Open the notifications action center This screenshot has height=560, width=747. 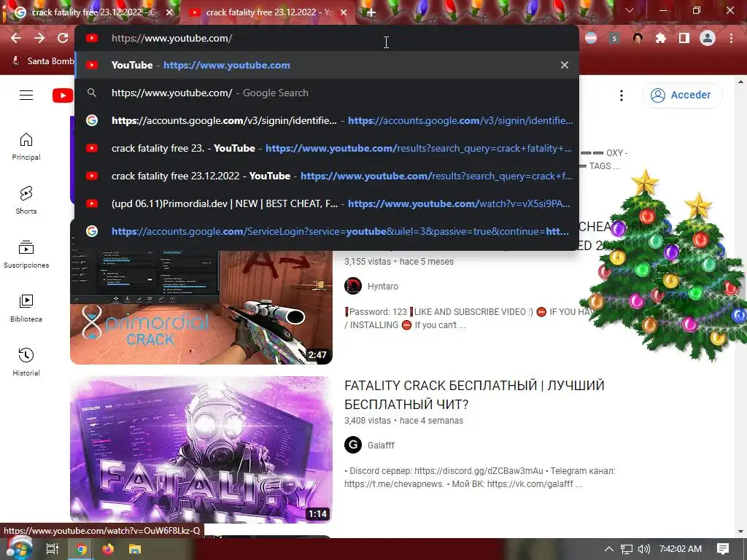[723, 549]
